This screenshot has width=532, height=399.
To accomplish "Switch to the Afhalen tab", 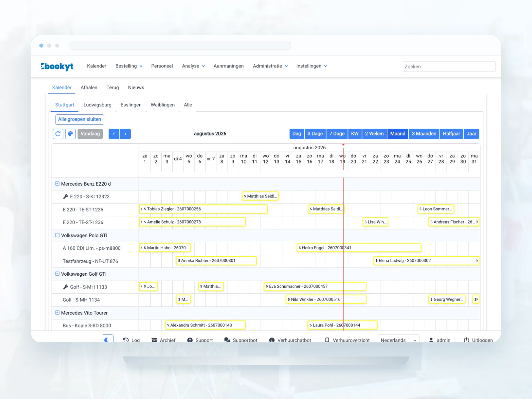I will pyautogui.click(x=89, y=87).
